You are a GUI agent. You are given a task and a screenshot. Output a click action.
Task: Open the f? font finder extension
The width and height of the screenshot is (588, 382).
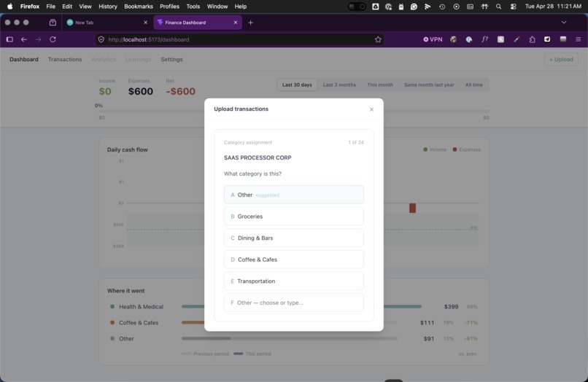point(485,39)
